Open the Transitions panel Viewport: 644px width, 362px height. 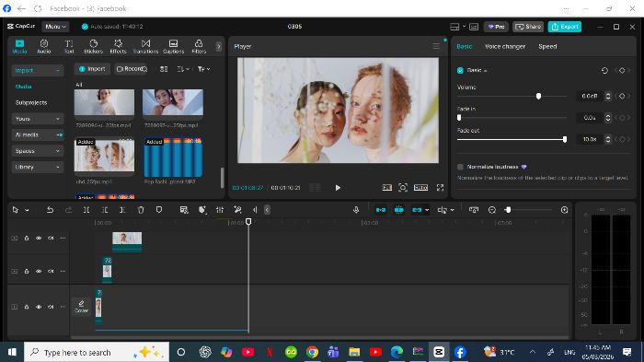(x=145, y=46)
